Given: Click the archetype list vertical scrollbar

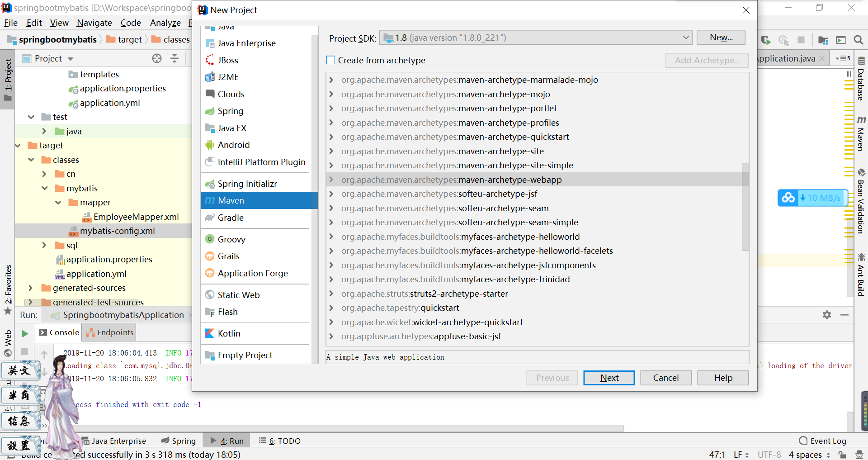Looking at the screenshot, I should (745, 207).
